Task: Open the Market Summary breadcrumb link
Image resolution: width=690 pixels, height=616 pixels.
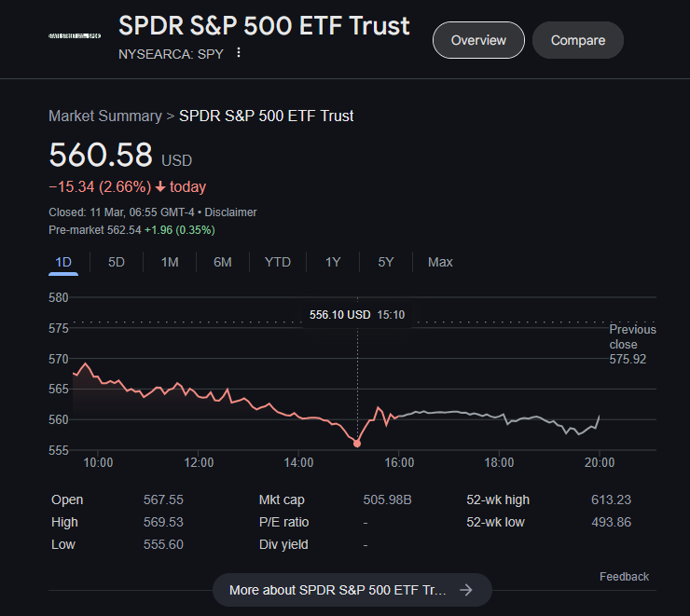Action: pyautogui.click(x=105, y=116)
